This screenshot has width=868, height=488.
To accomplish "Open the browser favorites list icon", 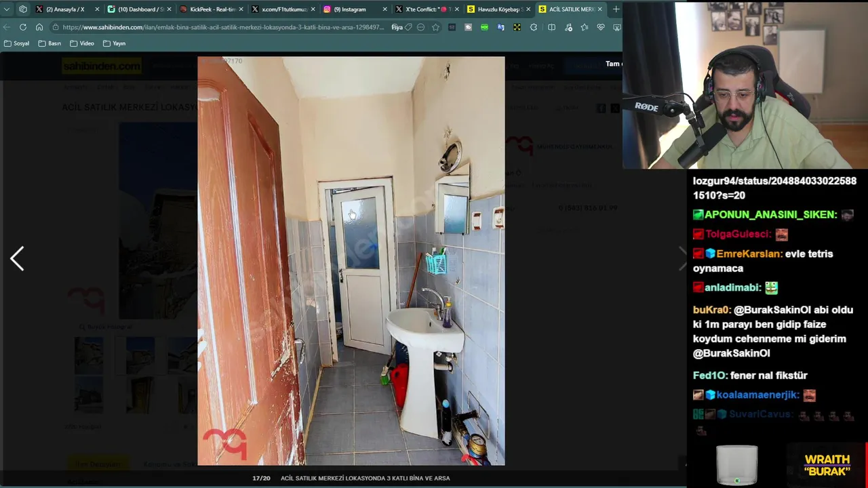I will tap(585, 27).
